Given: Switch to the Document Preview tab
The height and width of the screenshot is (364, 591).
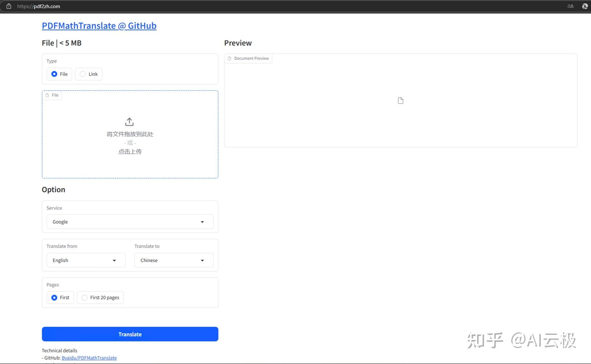Looking at the screenshot, I should click(x=248, y=58).
